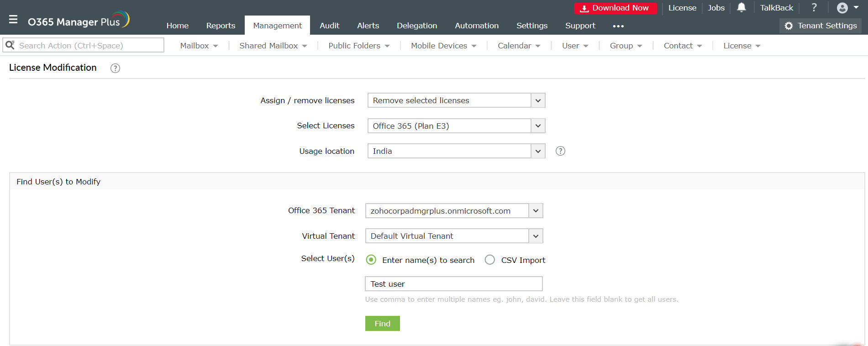
Task: Focus the Search Action field
Action: click(84, 45)
